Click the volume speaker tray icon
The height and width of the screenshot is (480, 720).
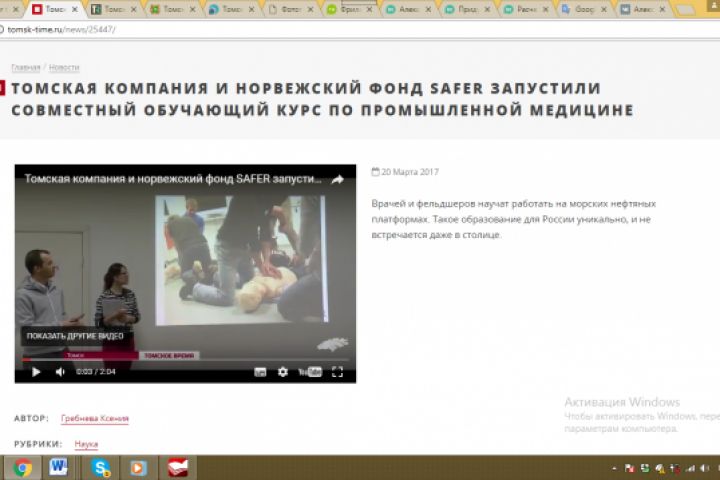705,469
